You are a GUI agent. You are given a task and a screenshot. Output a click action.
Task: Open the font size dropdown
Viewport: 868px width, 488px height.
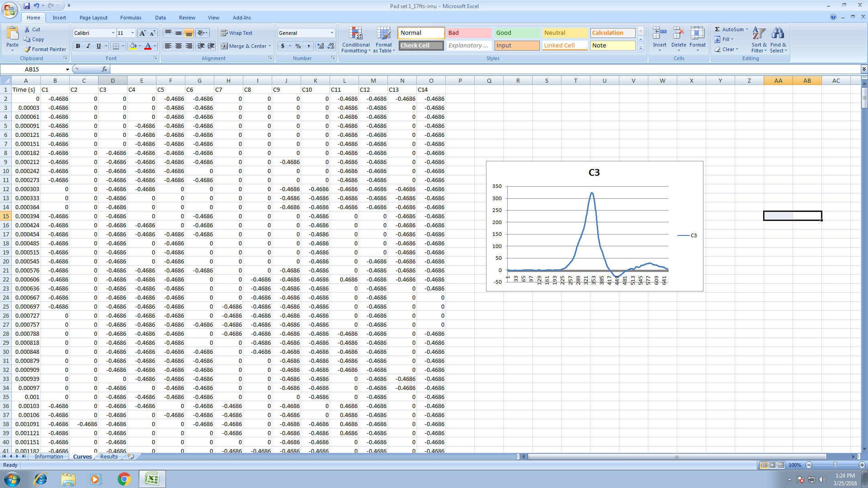(132, 33)
